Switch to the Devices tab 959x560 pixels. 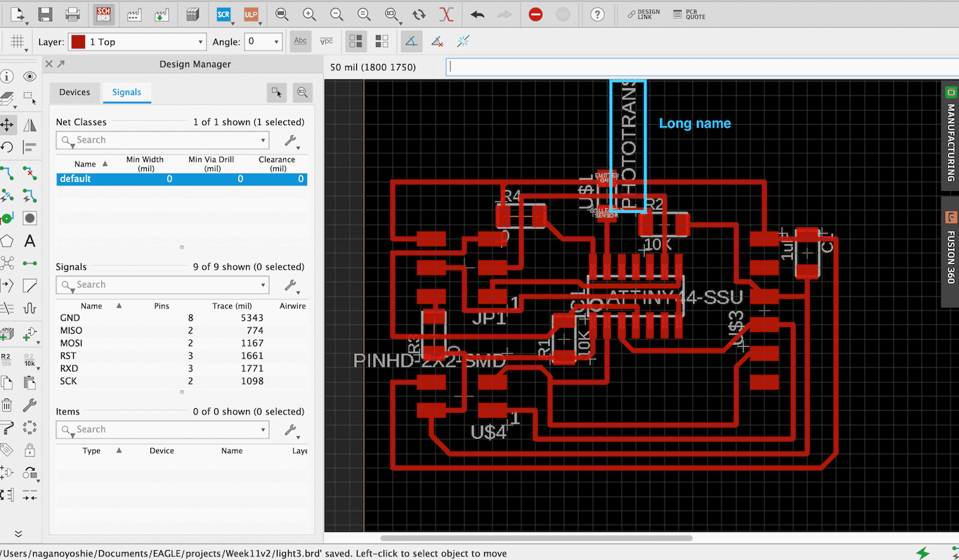click(74, 92)
